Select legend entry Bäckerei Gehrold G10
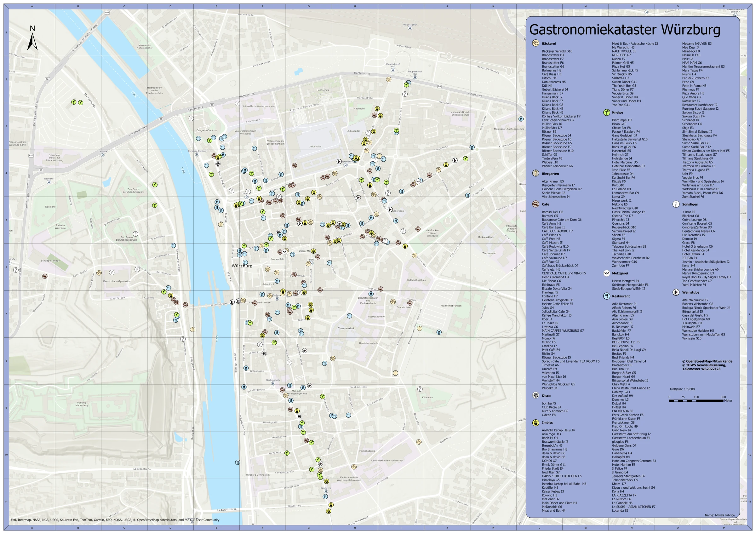 click(557, 51)
